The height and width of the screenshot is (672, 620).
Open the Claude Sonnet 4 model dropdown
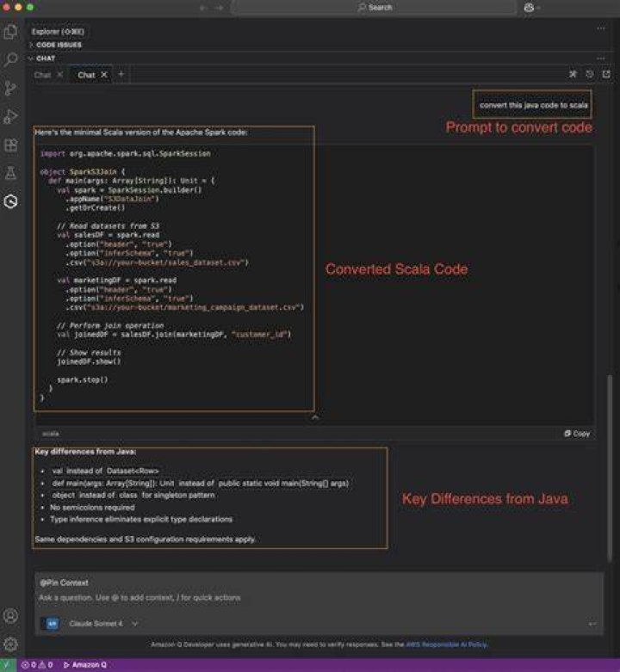point(103,624)
